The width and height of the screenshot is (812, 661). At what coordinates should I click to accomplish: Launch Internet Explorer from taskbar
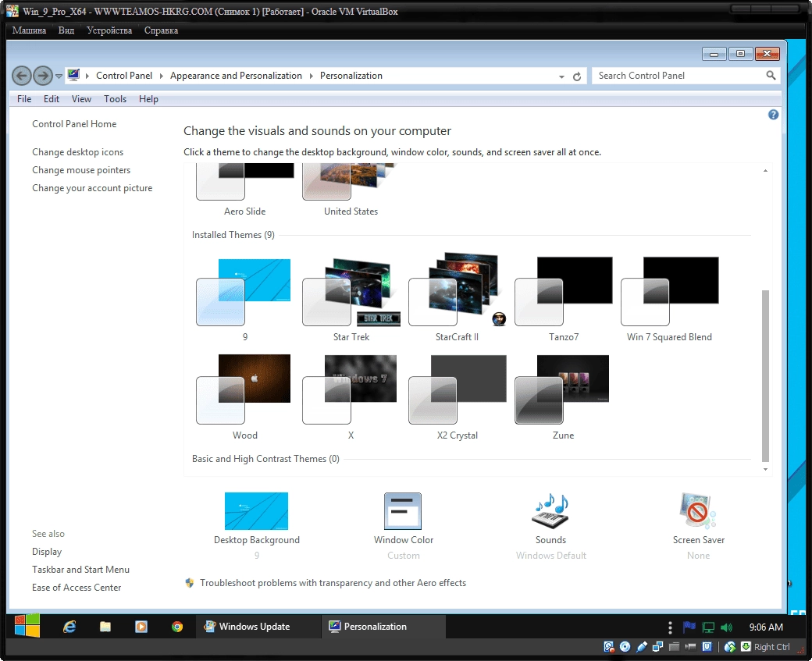tap(69, 627)
